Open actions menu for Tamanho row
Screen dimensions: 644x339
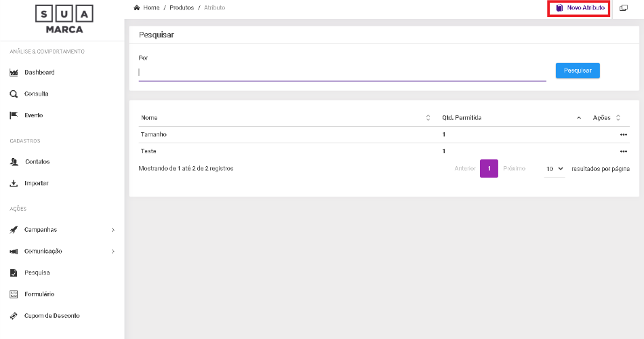623,135
